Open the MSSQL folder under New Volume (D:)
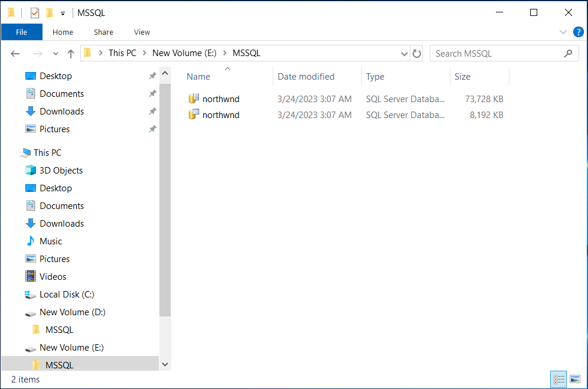The height and width of the screenshot is (389, 588). [61, 329]
